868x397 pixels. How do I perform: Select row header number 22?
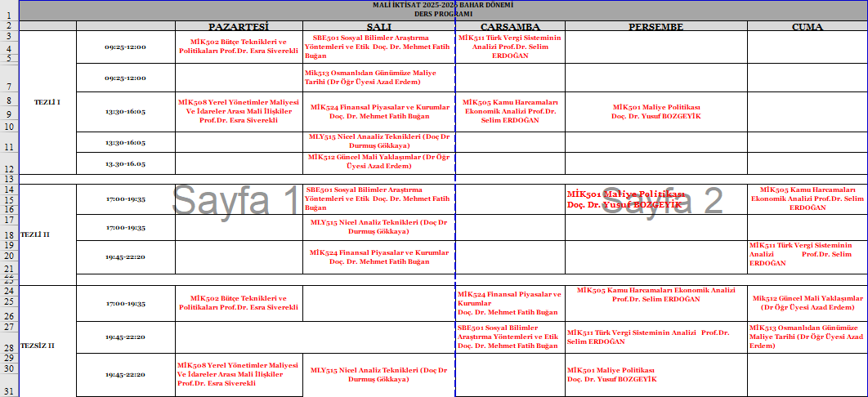pos(9,279)
